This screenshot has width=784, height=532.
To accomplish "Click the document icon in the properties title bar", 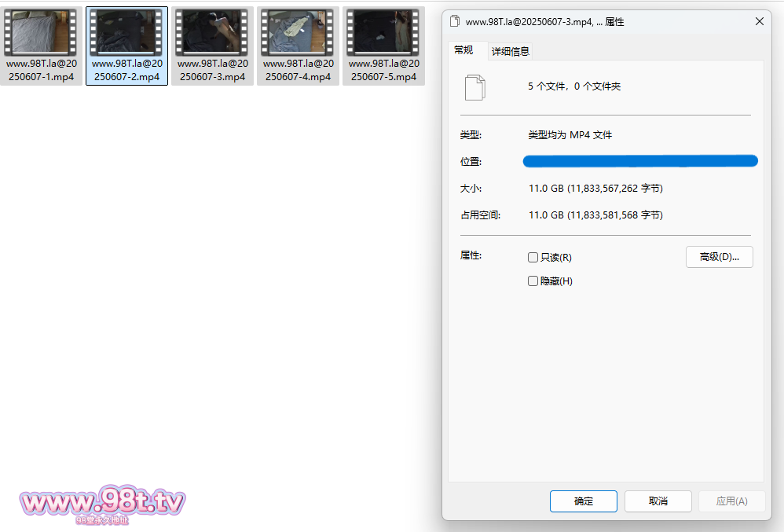I will [455, 22].
